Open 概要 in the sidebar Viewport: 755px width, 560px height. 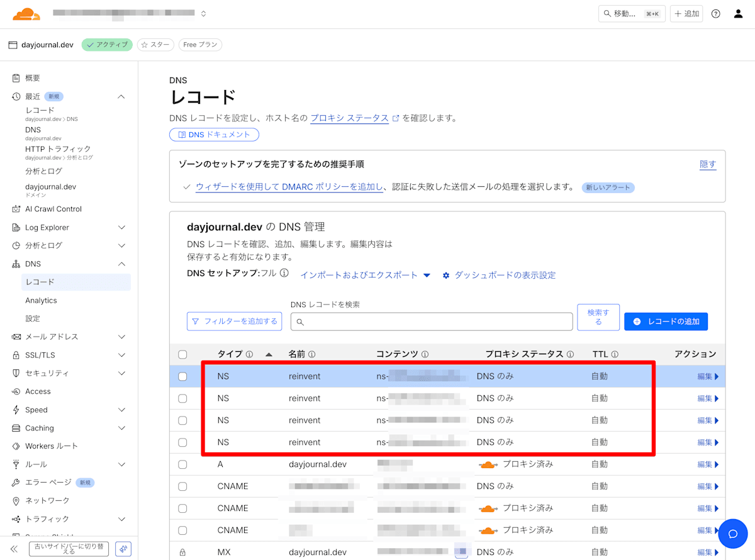point(33,78)
